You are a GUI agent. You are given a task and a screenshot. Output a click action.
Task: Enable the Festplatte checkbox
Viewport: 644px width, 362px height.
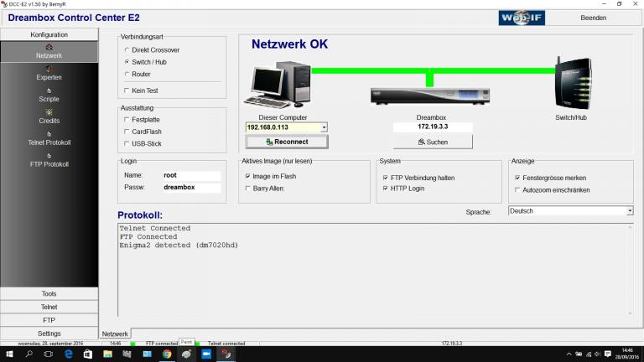127,120
